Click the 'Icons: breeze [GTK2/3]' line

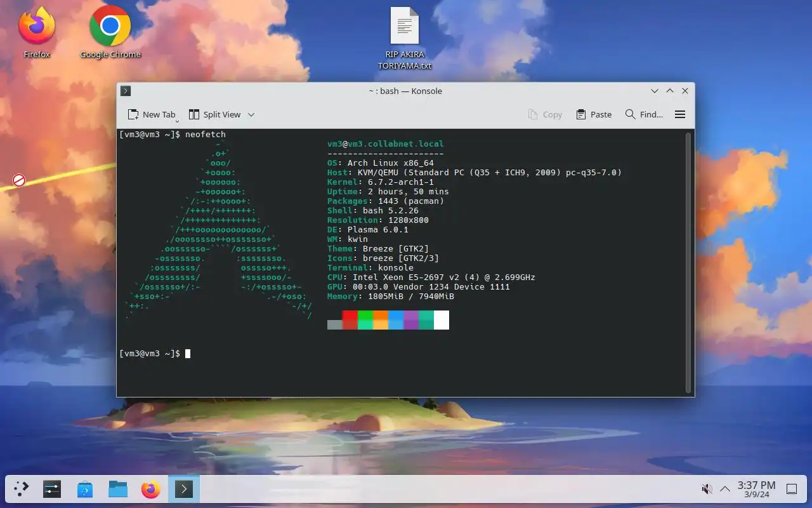pyautogui.click(x=383, y=258)
